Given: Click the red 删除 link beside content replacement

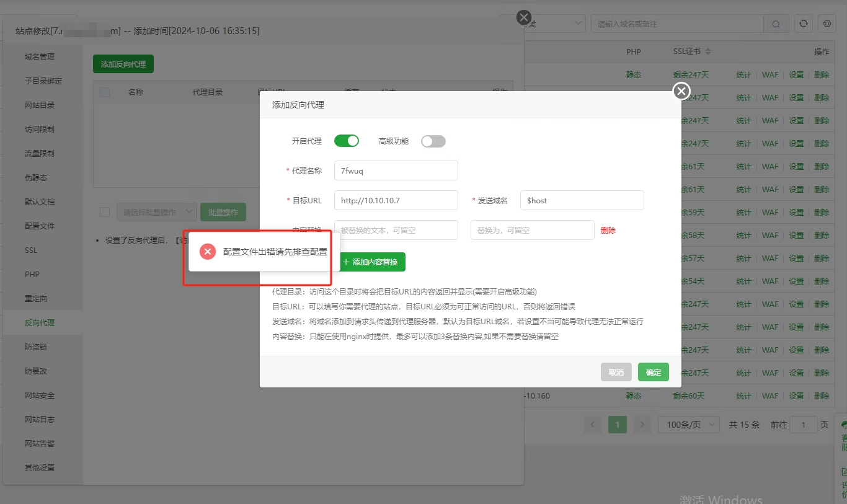Looking at the screenshot, I should tap(608, 230).
